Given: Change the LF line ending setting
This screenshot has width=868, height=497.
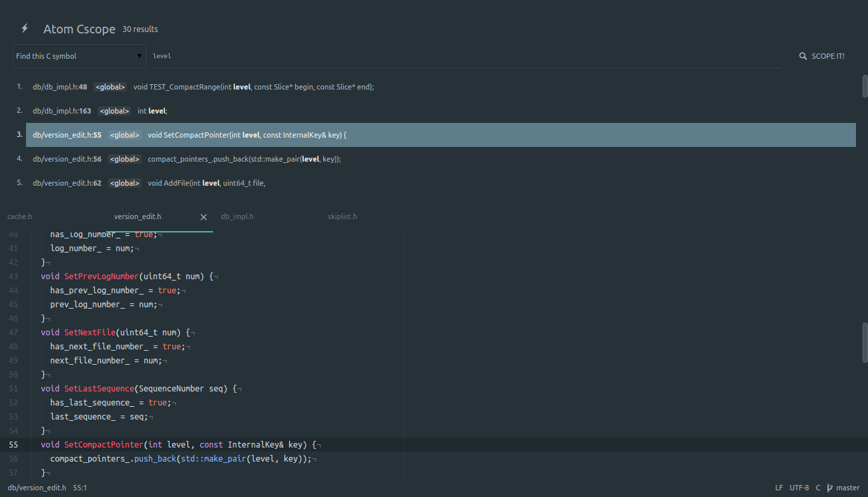Looking at the screenshot, I should tap(779, 488).
